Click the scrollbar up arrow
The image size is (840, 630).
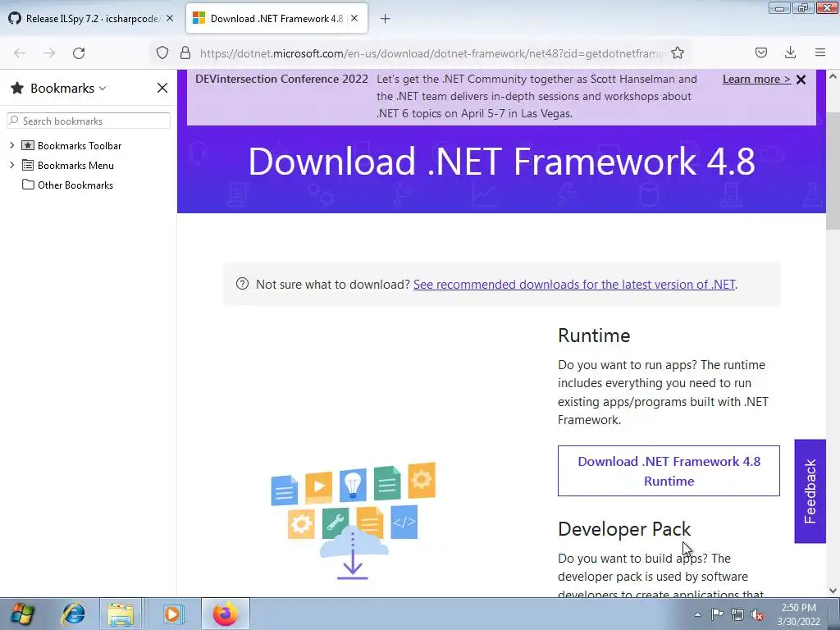coord(833,76)
